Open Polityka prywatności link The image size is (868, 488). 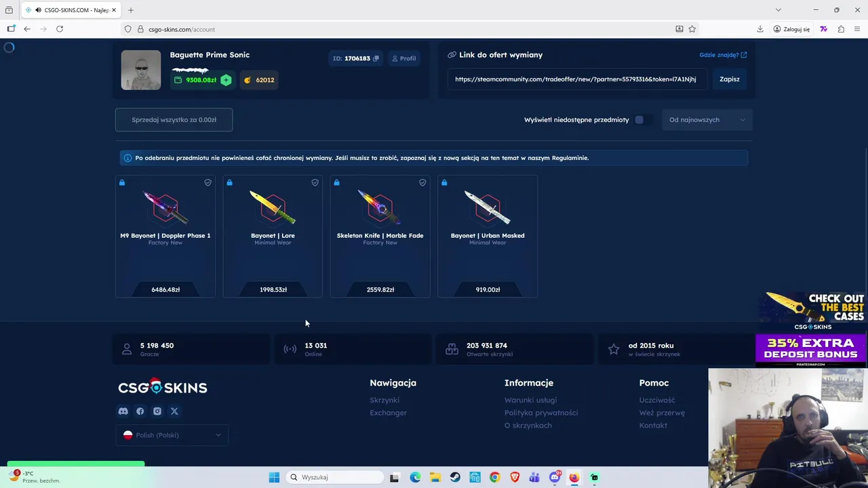[x=541, y=413]
